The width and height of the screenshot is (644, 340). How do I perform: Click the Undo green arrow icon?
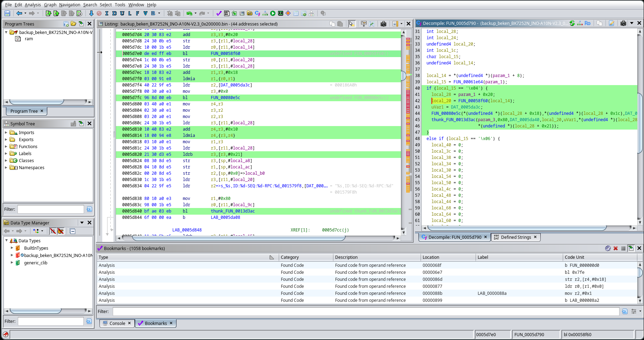click(189, 13)
